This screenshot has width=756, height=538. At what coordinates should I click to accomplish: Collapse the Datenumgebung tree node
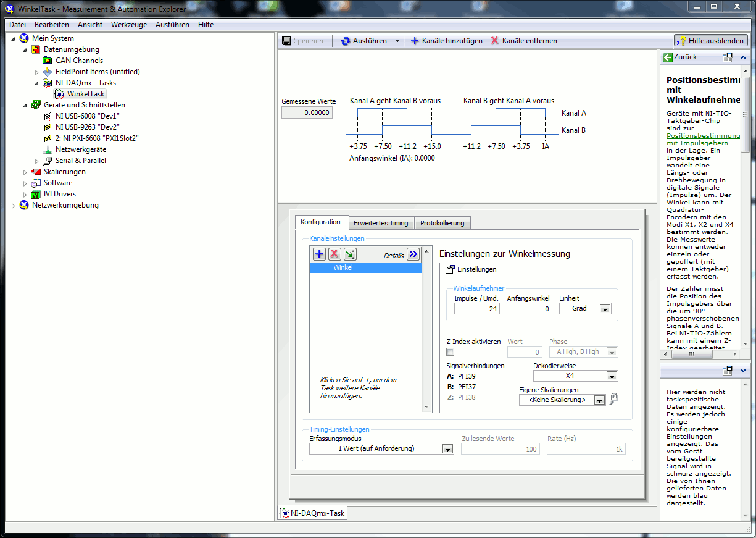pyautogui.click(x=25, y=49)
